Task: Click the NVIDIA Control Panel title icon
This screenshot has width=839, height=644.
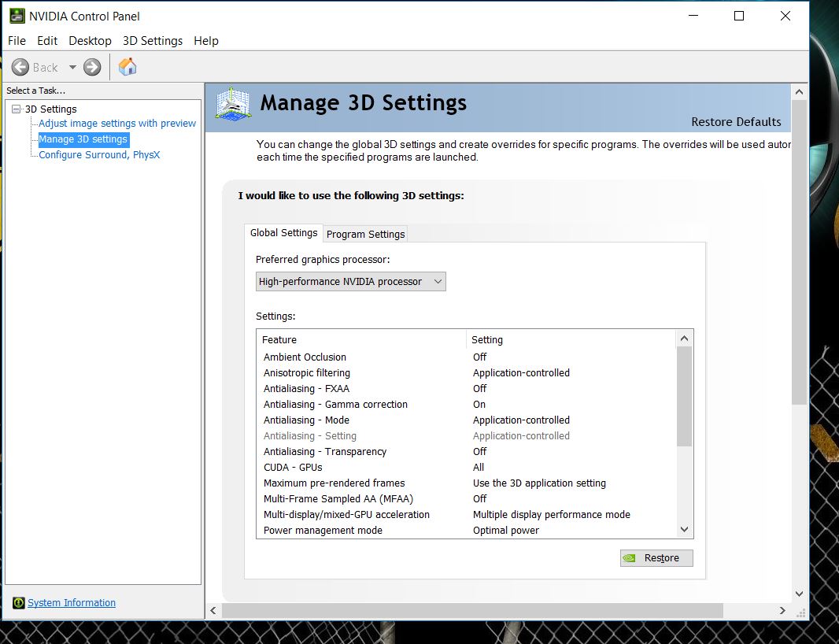Action: click(17, 16)
